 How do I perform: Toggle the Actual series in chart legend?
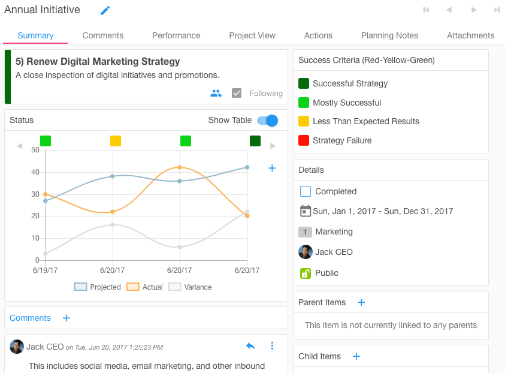pyautogui.click(x=144, y=287)
